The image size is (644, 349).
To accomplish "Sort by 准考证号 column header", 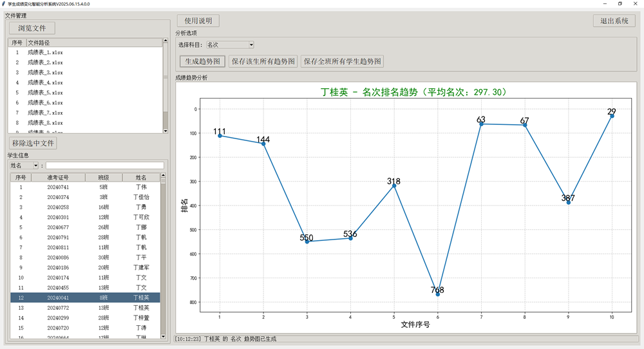I will coord(58,177).
